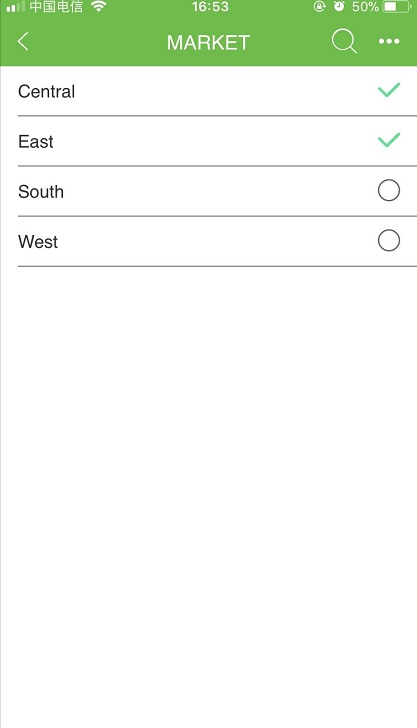The image size is (417, 728).
Task: Tap the 50% battery percentage text
Action: pos(365,6)
